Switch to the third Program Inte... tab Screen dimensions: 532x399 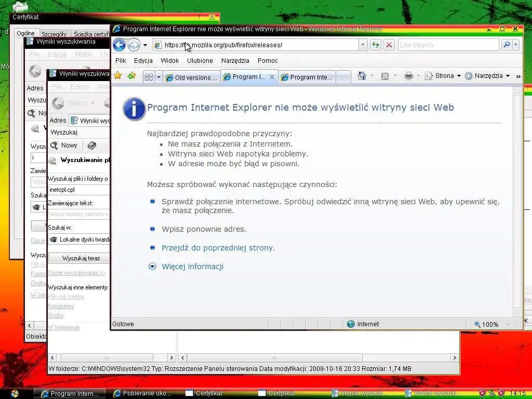pyautogui.click(x=307, y=77)
